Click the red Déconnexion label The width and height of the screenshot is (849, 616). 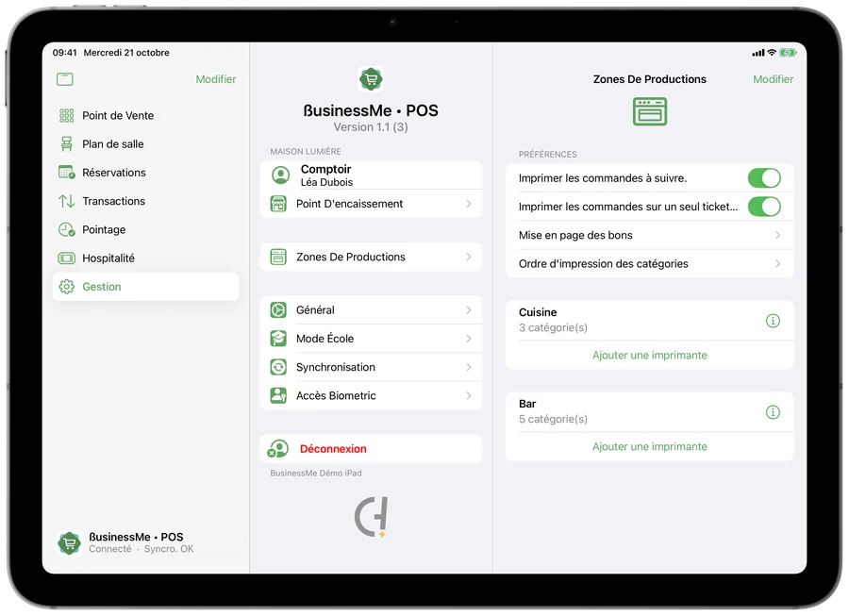click(333, 449)
